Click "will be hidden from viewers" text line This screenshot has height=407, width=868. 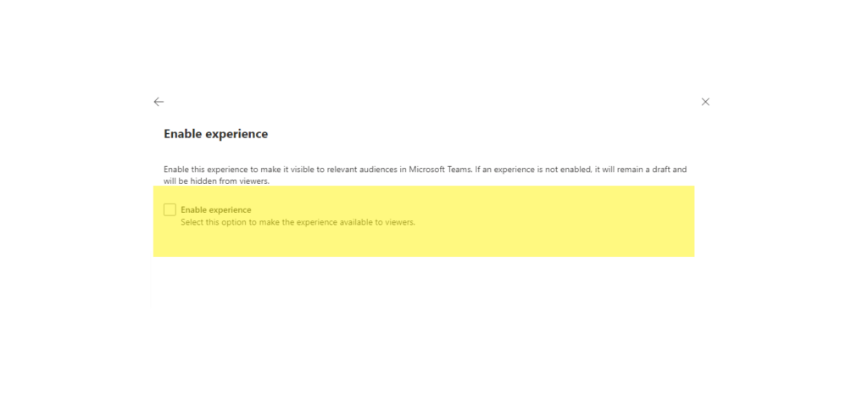(x=216, y=181)
